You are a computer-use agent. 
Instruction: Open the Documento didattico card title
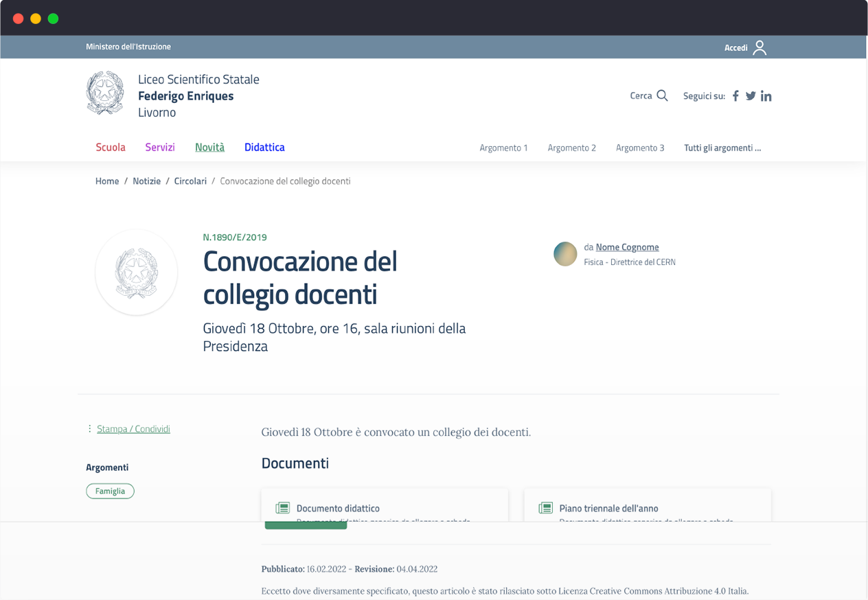coord(338,509)
